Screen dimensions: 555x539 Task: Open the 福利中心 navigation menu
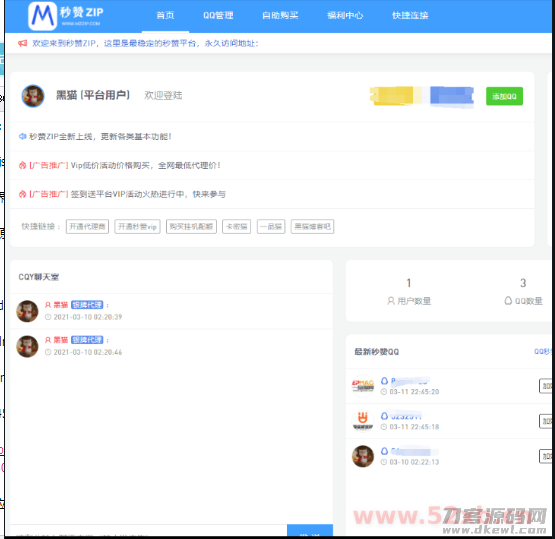pyautogui.click(x=345, y=15)
